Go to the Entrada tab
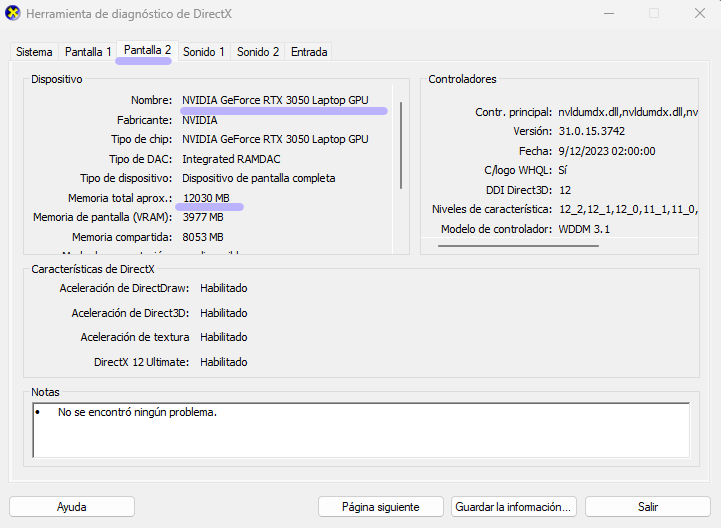The height and width of the screenshot is (528, 721). tap(309, 52)
